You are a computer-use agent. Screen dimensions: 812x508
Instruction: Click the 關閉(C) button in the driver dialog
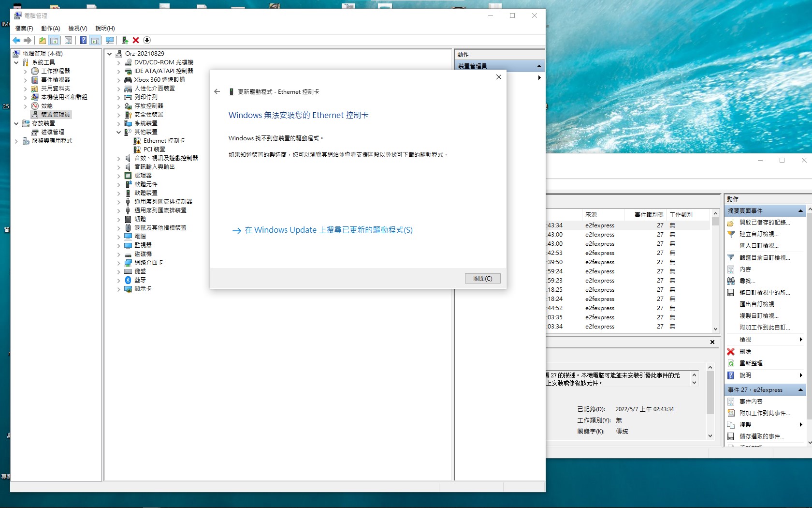482,278
